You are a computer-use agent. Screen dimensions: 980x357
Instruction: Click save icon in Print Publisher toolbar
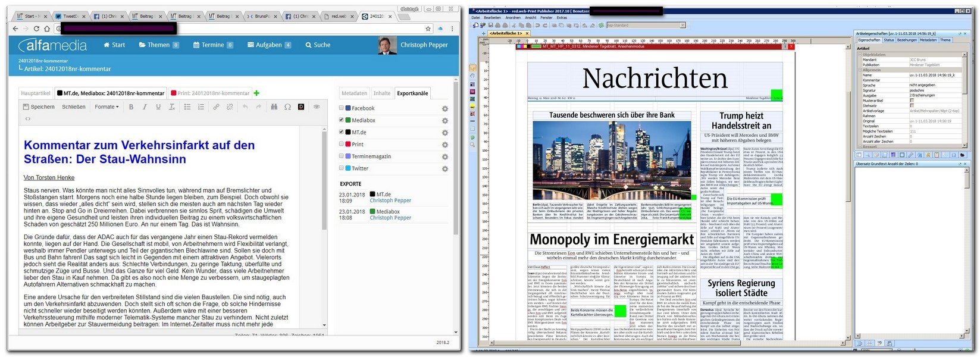pos(491,25)
